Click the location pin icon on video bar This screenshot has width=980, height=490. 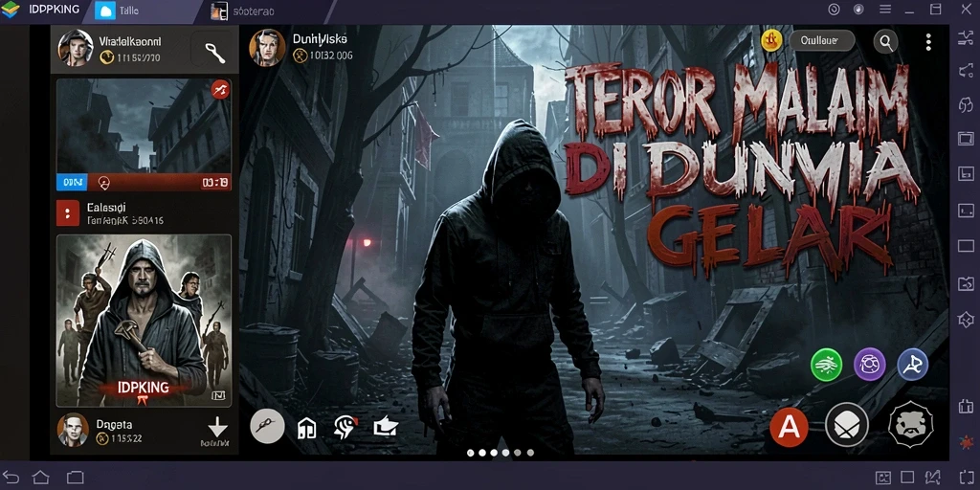pyautogui.click(x=103, y=183)
